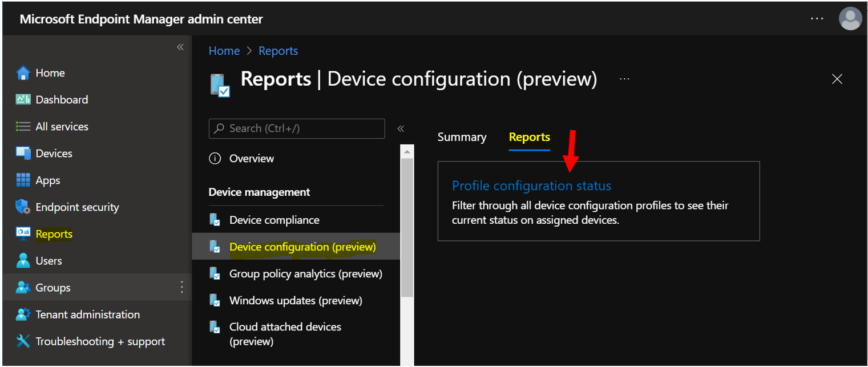Click the Device configuration (preview) row icon
This screenshot has width=868, height=367.
coord(215,247)
